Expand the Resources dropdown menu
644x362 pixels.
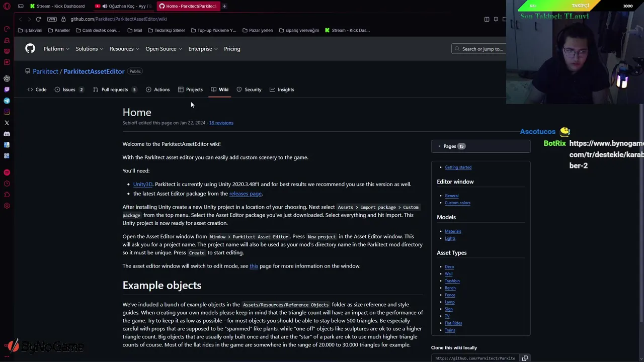[x=124, y=49]
